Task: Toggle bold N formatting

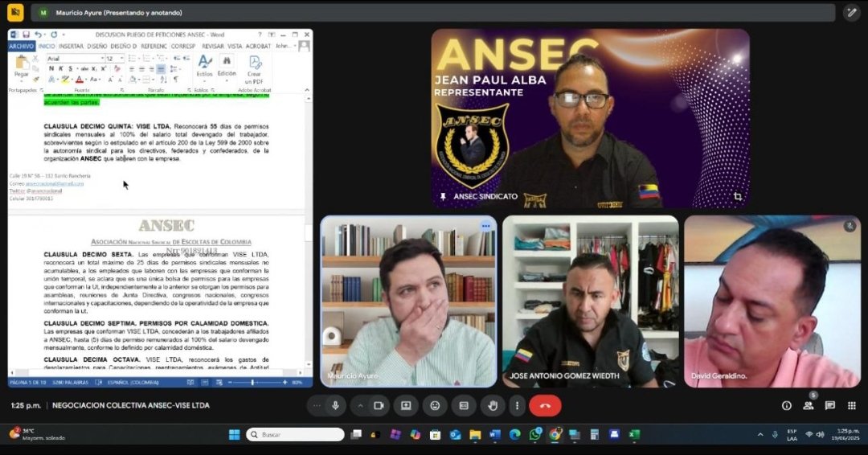Action: click(x=51, y=69)
